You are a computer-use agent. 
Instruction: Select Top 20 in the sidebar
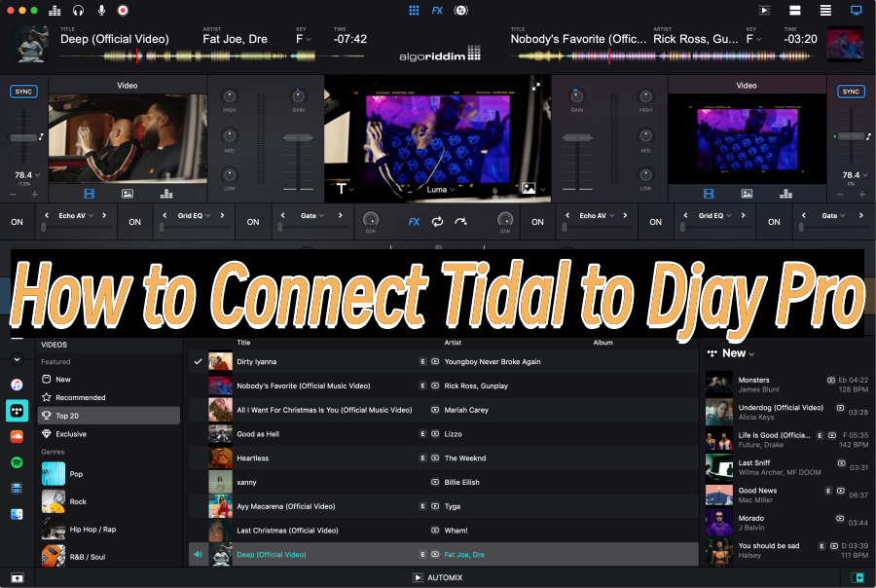coord(109,416)
